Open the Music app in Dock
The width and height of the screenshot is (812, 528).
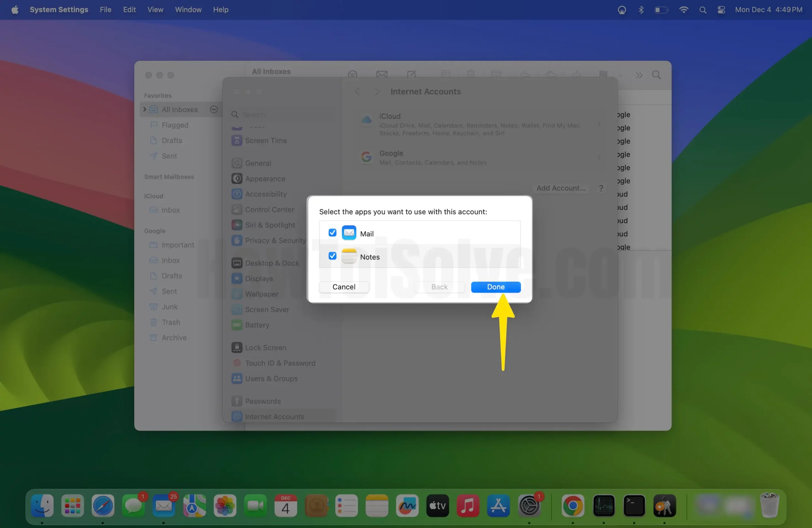[x=468, y=505]
